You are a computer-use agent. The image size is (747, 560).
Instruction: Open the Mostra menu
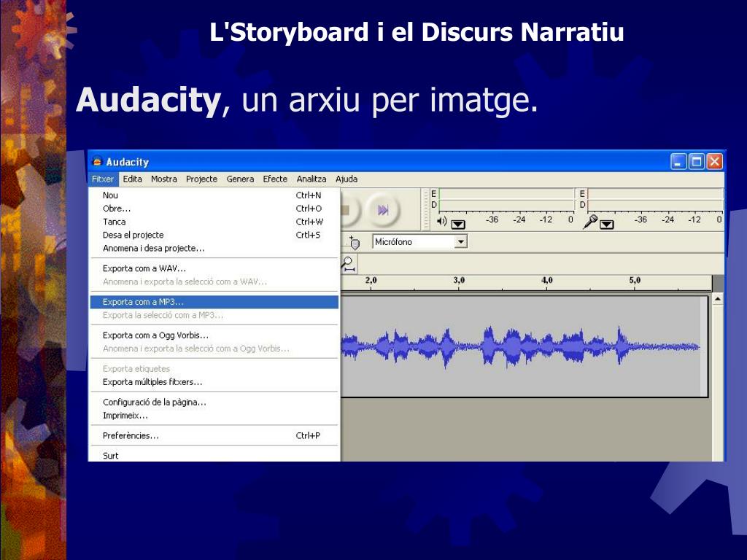[164, 179]
